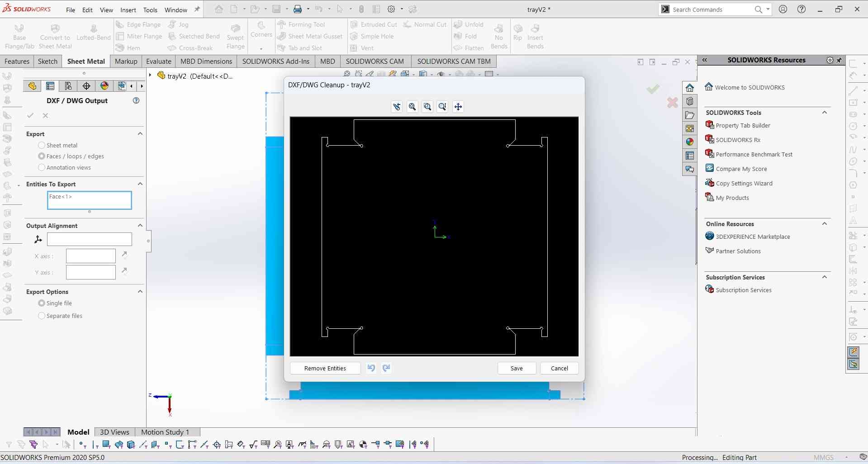Collapse the Export section

140,134
